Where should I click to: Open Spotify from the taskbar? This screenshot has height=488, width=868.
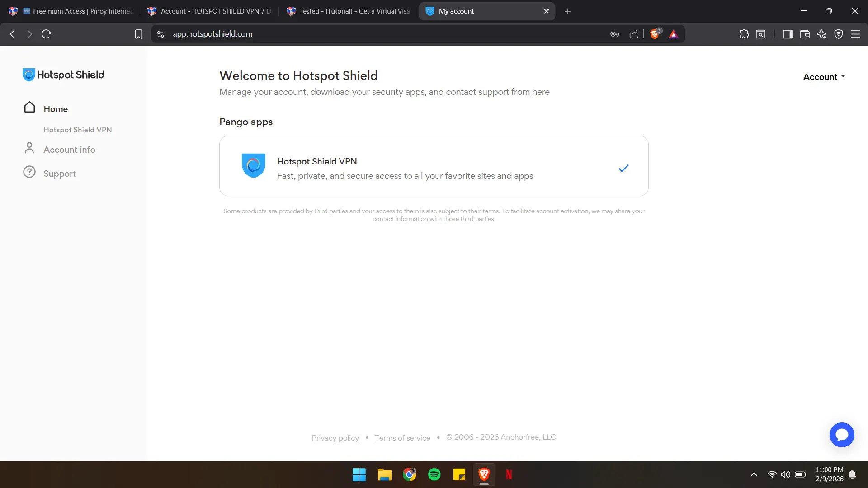(x=434, y=474)
